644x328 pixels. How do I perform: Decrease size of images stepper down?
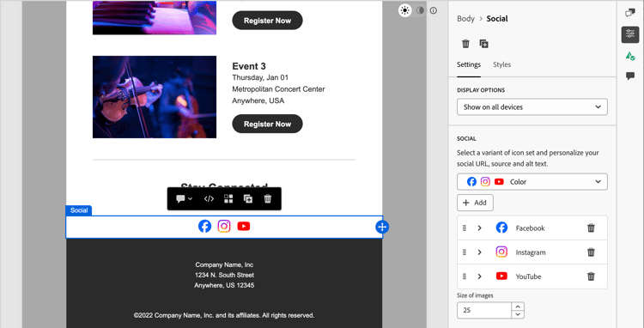(518, 314)
